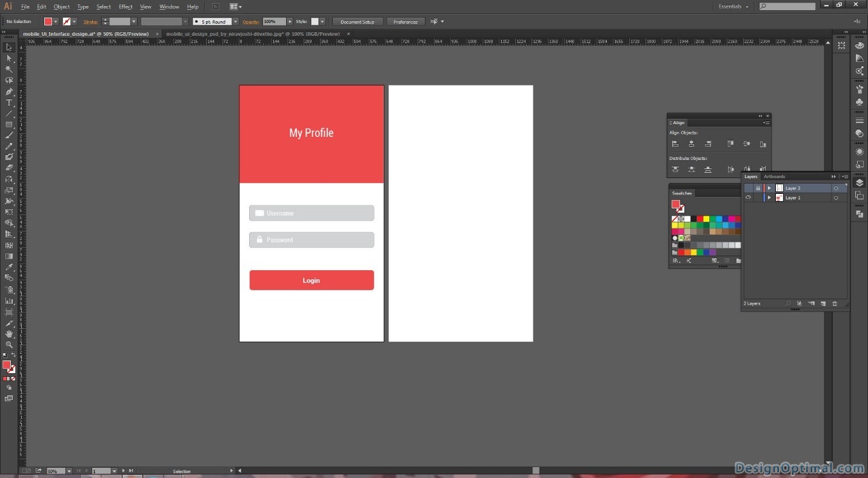Viewport: 868px width, 478px height.
Task: Click Horizontal Align Left in Align panel
Action: point(675,144)
